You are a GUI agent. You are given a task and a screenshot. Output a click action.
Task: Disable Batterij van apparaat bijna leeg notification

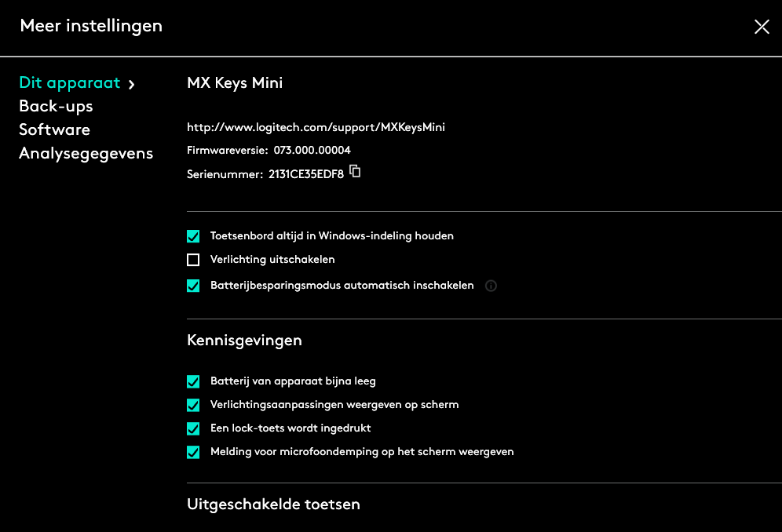point(193,382)
